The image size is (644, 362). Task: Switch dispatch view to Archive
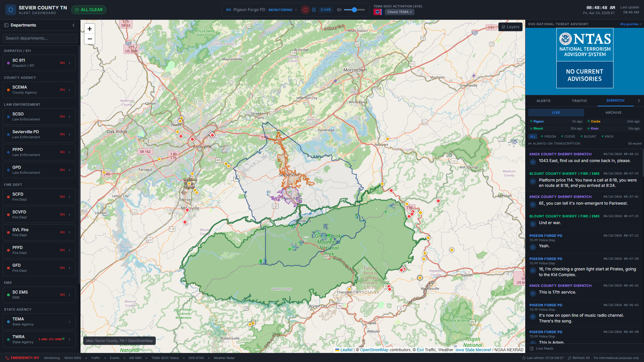pos(613,113)
